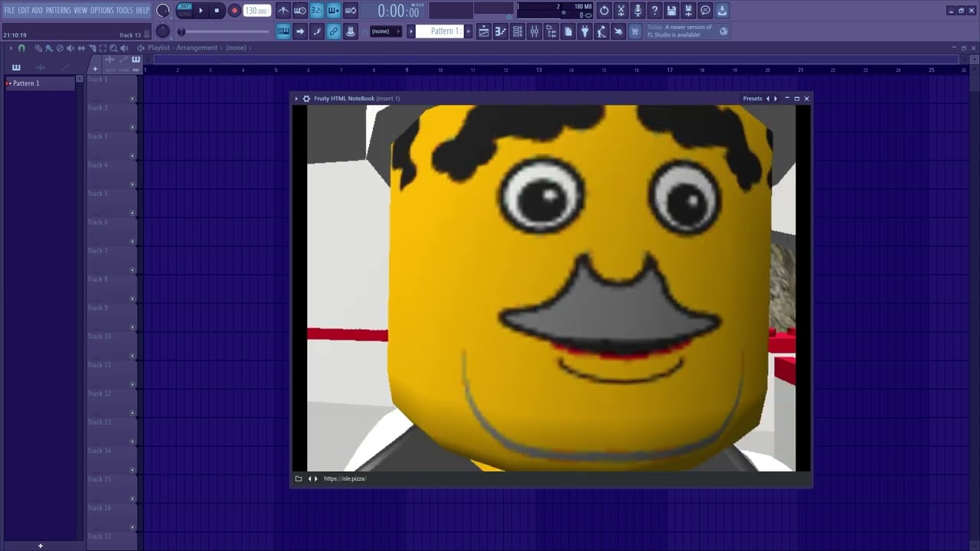Open the global snap selector showing (none)

click(x=385, y=31)
